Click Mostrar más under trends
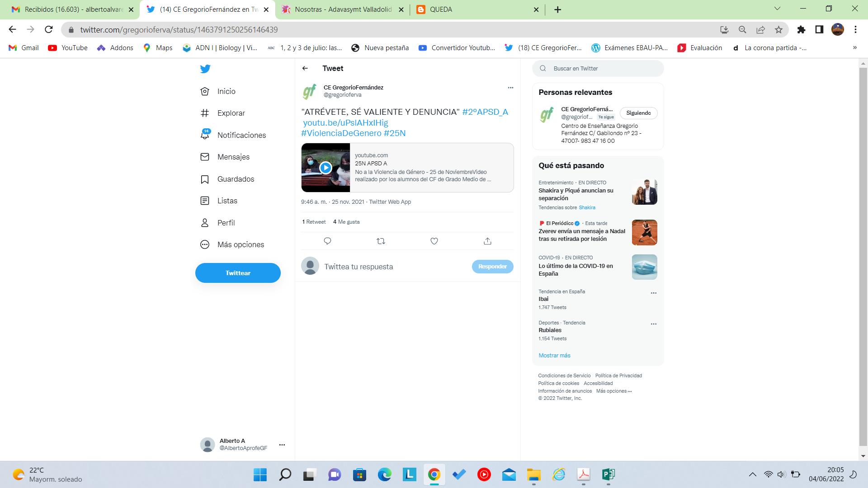The height and width of the screenshot is (488, 868). [554, 356]
